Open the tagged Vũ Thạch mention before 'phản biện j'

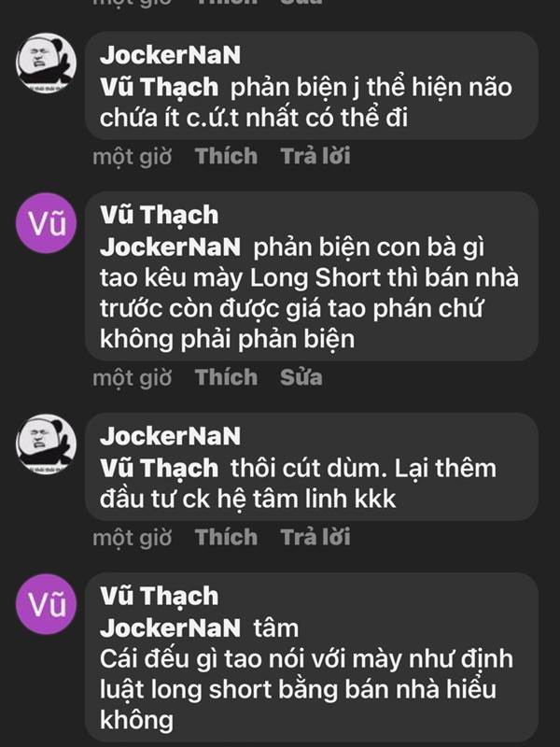tap(159, 87)
